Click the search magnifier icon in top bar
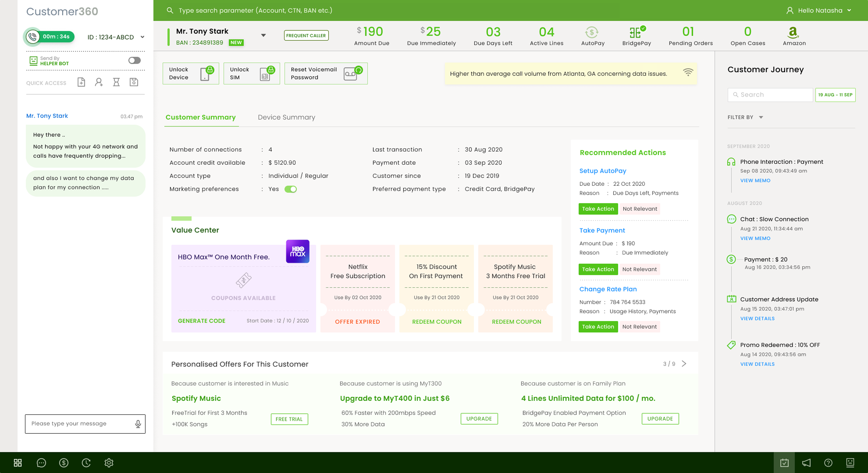868x473 pixels. (170, 10)
